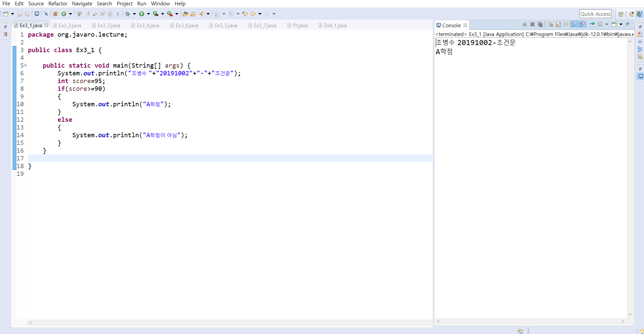Click the Save icon in the toolbar
This screenshot has height=334, width=644.
click(x=20, y=14)
